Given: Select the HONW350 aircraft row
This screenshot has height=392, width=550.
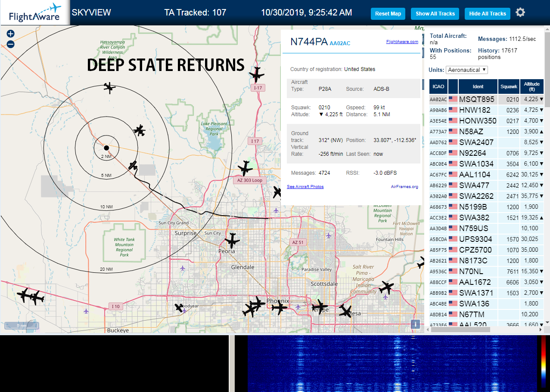Looking at the screenshot, I should [x=486, y=121].
